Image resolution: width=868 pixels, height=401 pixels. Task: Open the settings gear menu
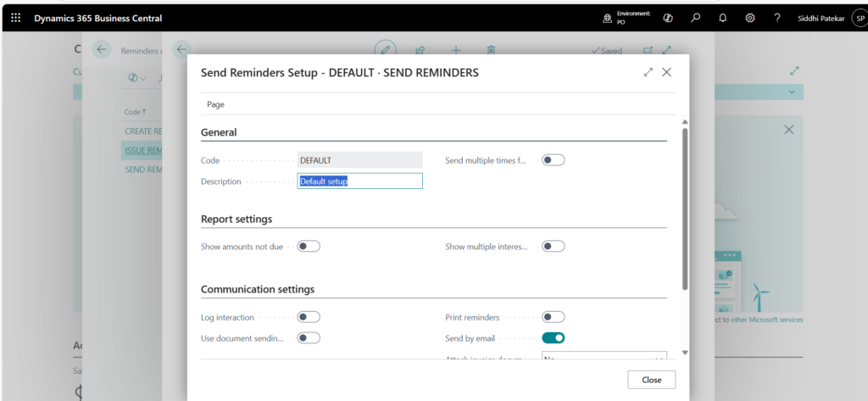750,19
